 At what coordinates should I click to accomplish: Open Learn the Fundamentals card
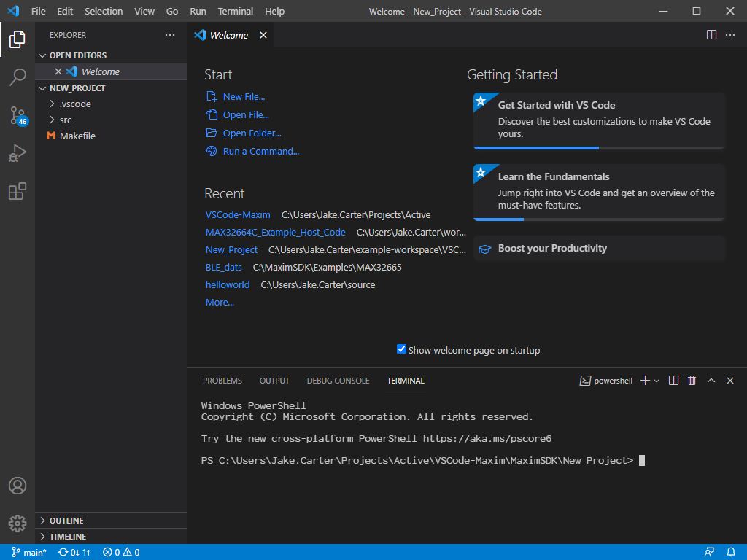599,192
